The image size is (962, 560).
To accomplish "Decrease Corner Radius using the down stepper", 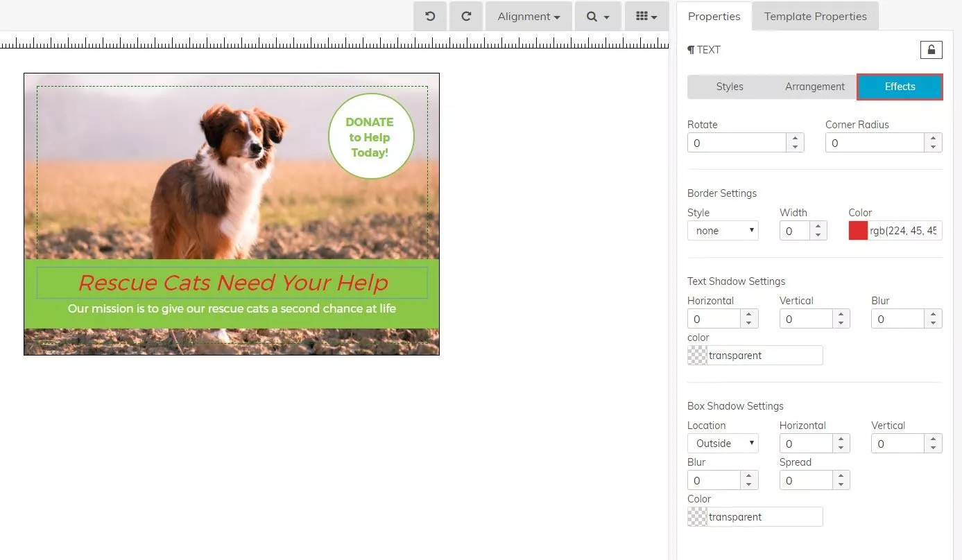I will tap(933, 146).
